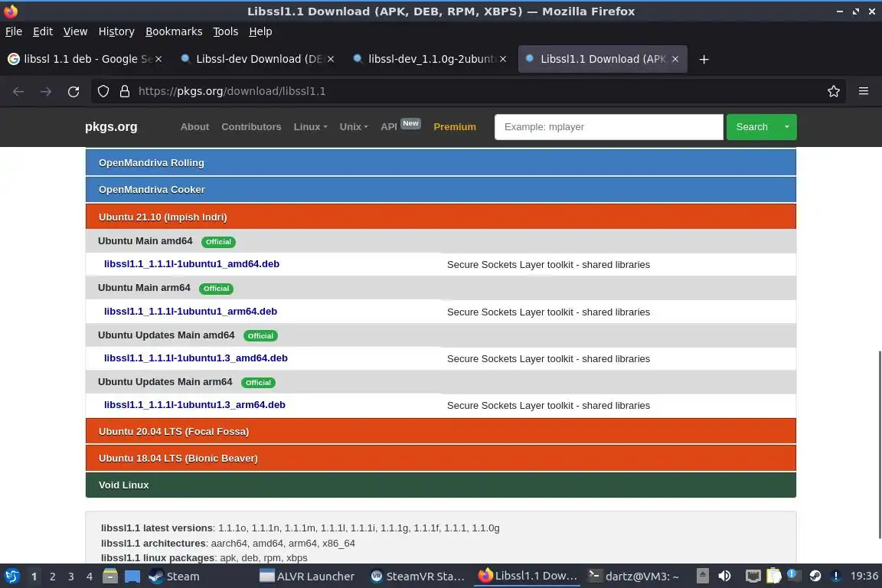Open libssl1.1_1.1.1l-1ubuntu1.3_arm64.deb link
The height and width of the screenshot is (588, 882).
194,404
